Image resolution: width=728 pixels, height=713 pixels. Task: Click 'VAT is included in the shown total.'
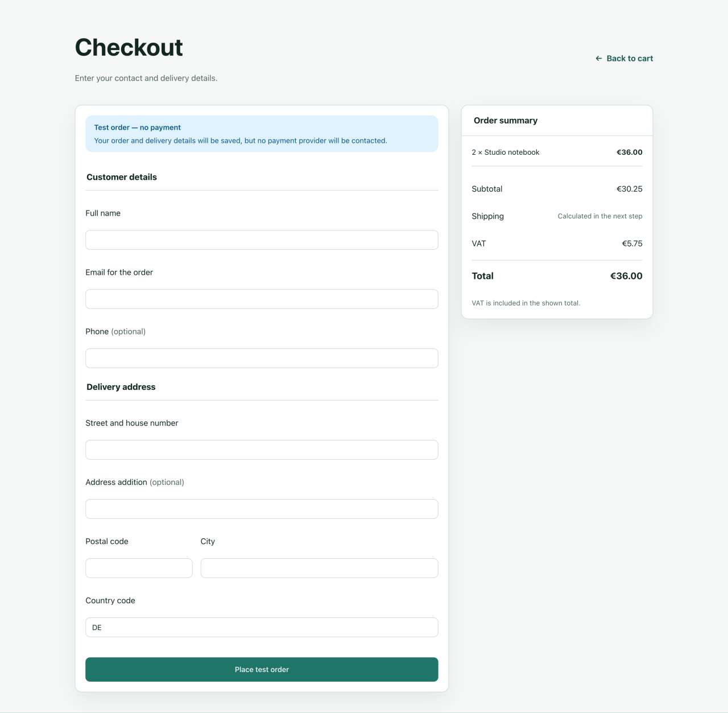(x=526, y=303)
